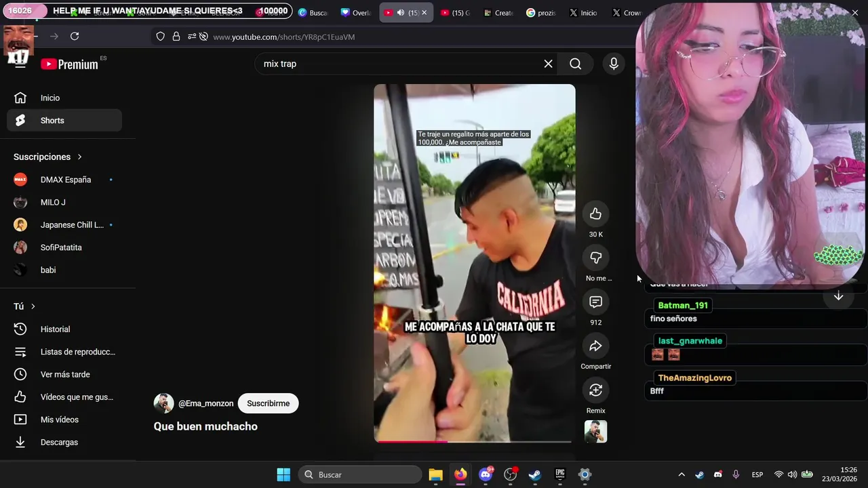
Task: Switch to the X Crown tab
Action: coord(626,13)
